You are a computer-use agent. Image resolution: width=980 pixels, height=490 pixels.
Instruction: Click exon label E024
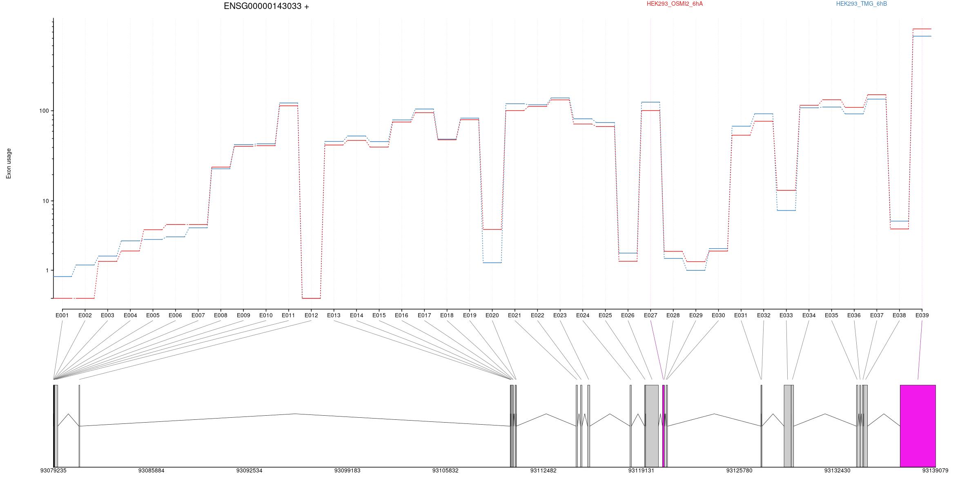583,315
